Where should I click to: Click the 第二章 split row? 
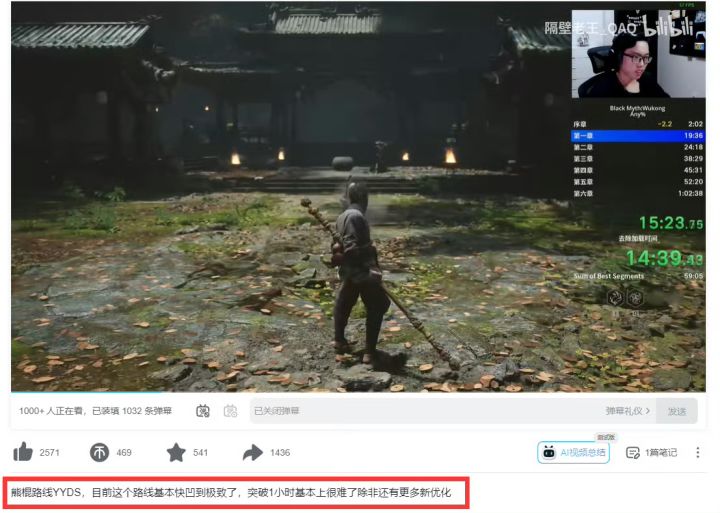[x=638, y=147]
